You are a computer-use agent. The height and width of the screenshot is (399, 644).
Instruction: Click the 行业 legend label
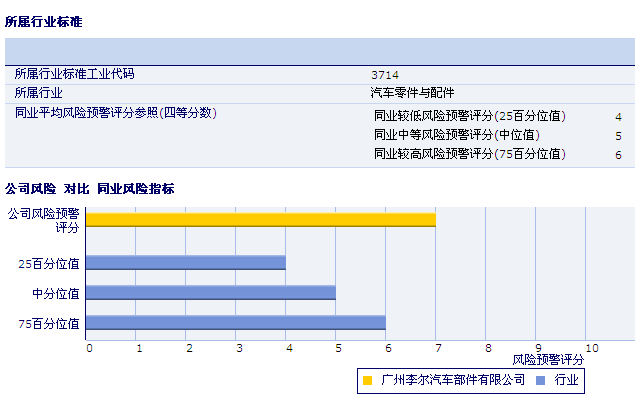[x=566, y=380]
